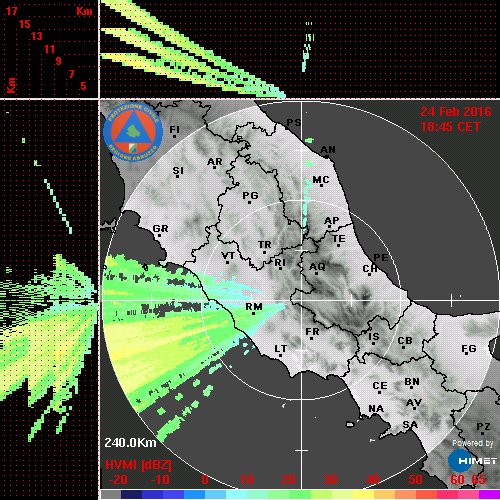Click the 18:45 CET timestamp
The image size is (500, 500).
(450, 127)
